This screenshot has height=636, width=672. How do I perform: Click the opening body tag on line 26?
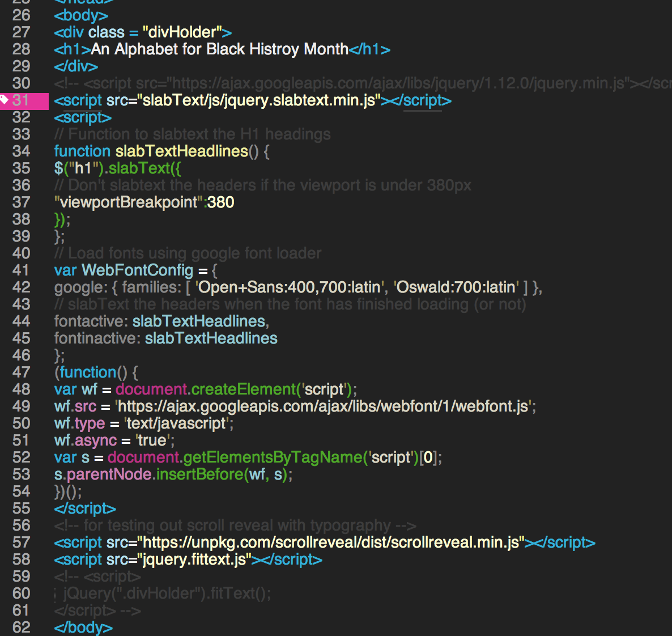click(x=82, y=16)
